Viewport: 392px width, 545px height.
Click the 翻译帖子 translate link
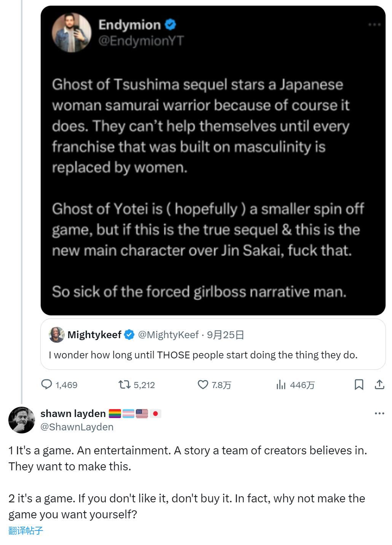[26, 531]
